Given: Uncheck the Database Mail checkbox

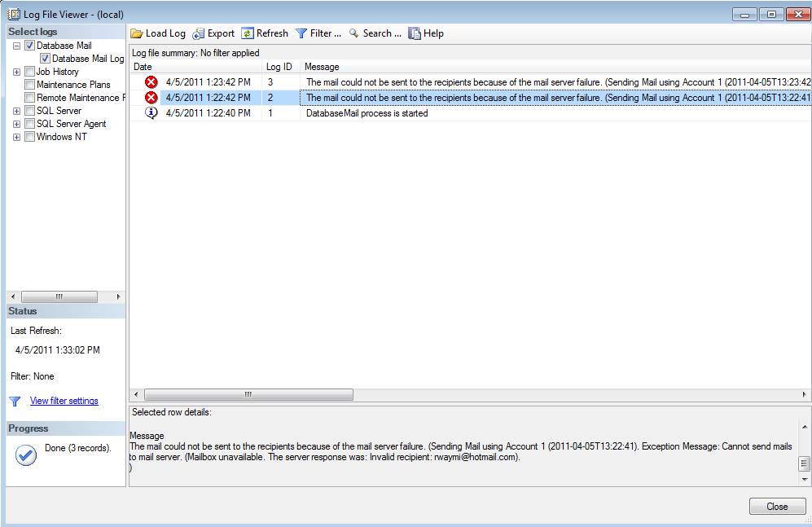Looking at the screenshot, I should [29, 46].
